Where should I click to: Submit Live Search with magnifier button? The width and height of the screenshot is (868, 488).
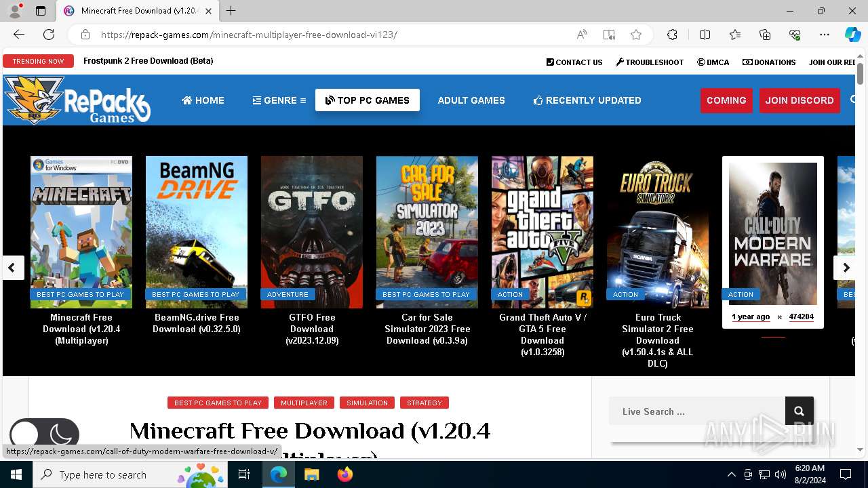click(x=799, y=411)
